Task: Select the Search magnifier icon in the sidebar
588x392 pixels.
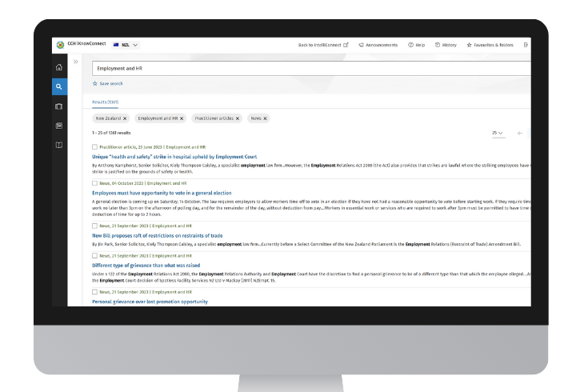Action: (59, 86)
